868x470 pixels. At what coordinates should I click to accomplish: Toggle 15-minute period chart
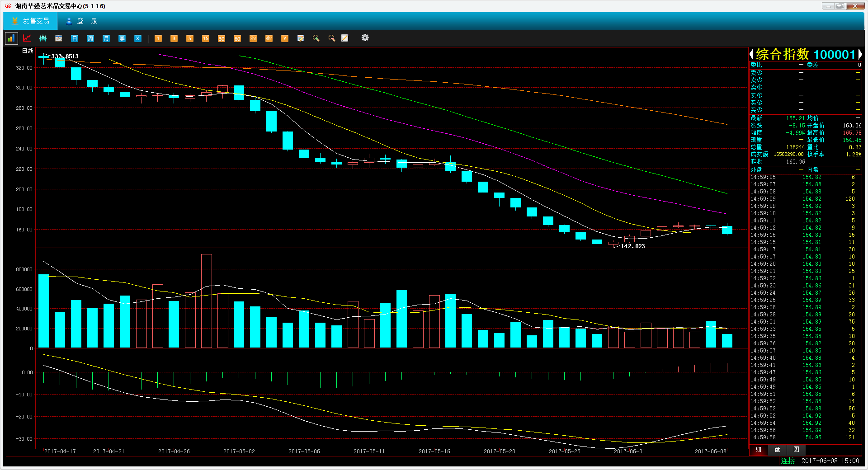pyautogui.click(x=206, y=38)
